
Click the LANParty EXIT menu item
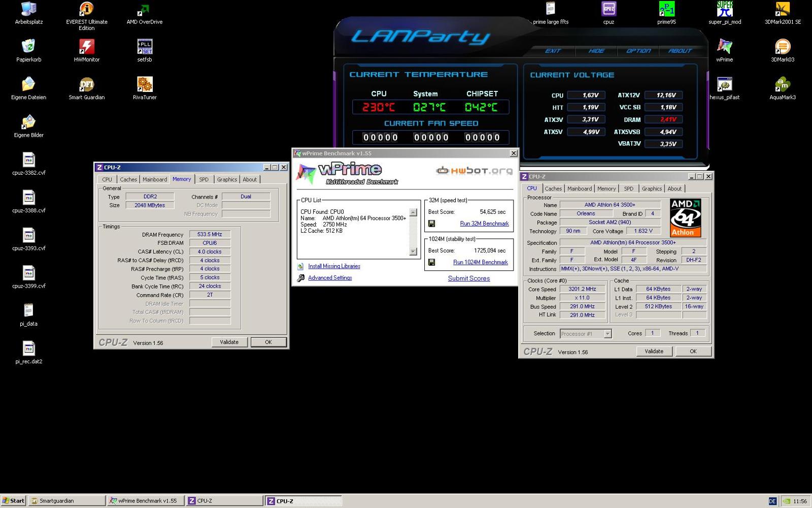pos(553,51)
